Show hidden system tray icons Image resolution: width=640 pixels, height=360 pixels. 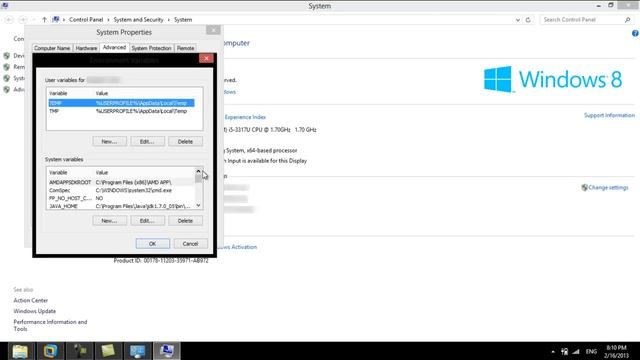pos(553,351)
